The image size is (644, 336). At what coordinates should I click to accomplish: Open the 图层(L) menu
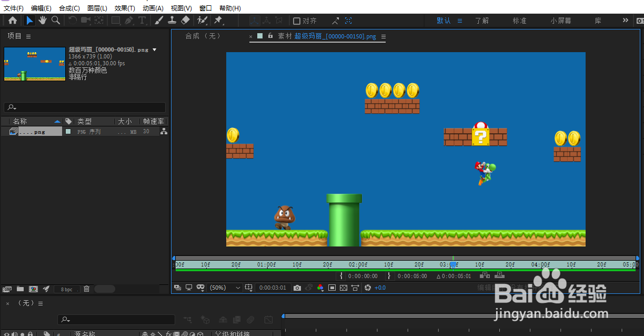[97, 8]
